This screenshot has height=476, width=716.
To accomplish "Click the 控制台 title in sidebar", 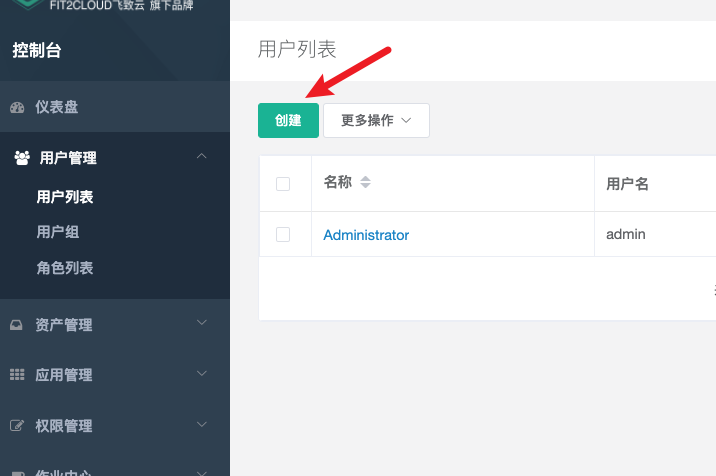I will pos(37,50).
